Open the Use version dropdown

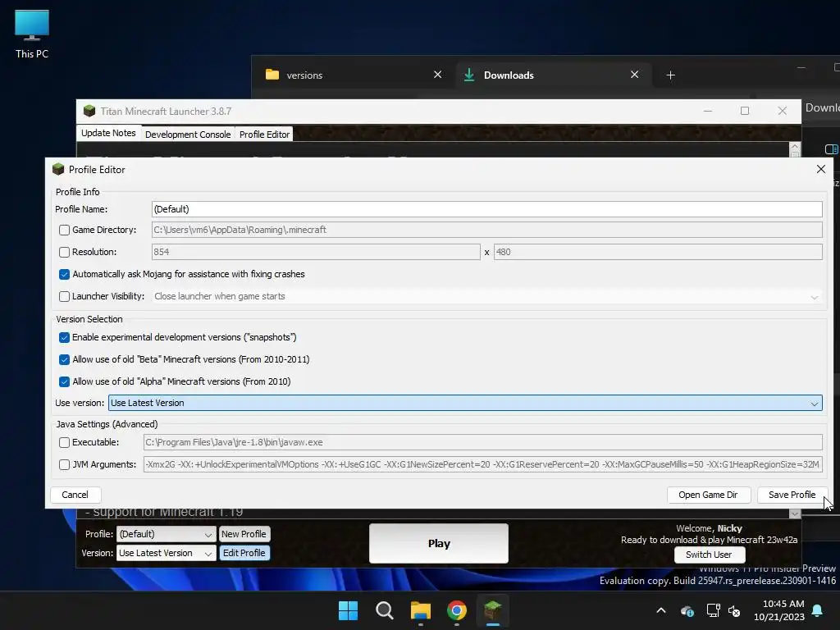465,403
